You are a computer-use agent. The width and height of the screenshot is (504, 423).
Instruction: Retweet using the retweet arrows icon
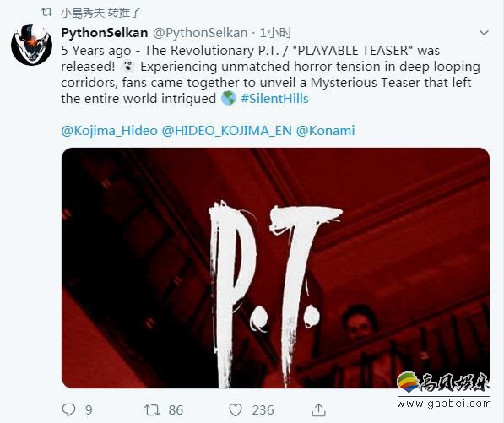(x=152, y=409)
